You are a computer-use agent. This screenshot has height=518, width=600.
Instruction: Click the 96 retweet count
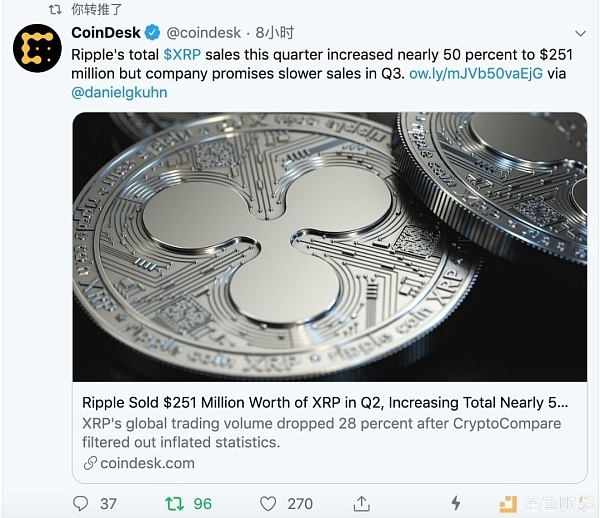tap(202, 504)
